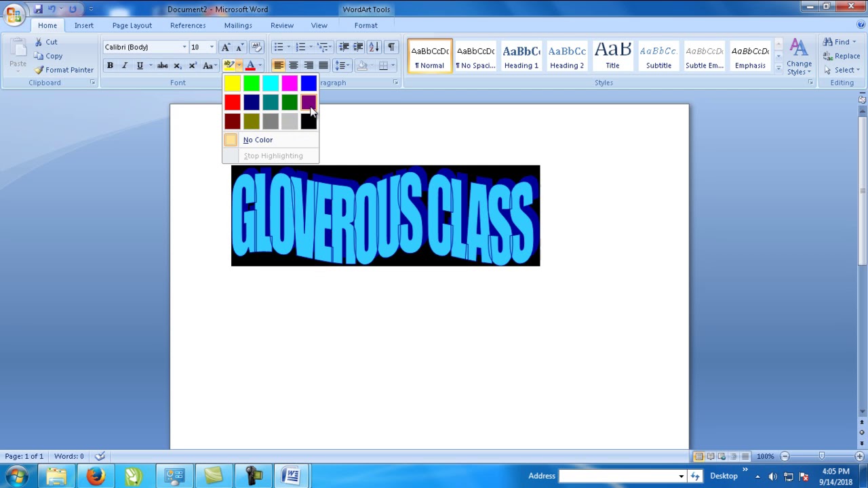Click the Office button logo
Screen dimensions: 868x488
point(14,14)
